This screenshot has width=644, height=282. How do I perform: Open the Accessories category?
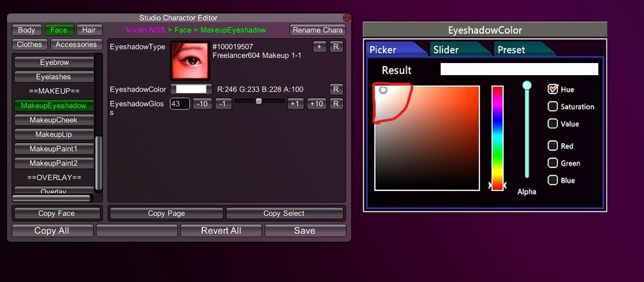click(76, 45)
